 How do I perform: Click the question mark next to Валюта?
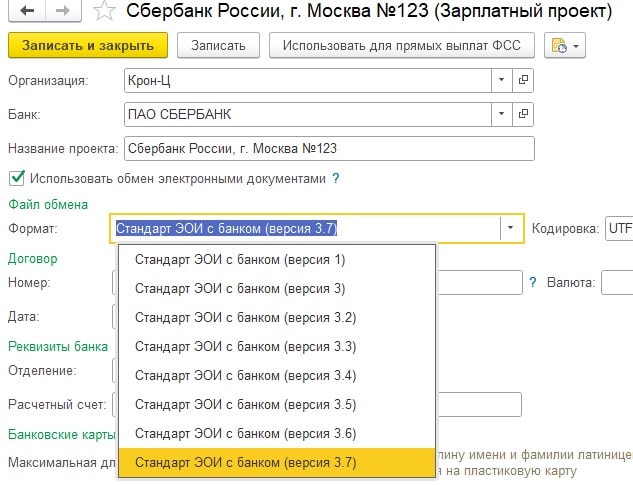pos(533,283)
